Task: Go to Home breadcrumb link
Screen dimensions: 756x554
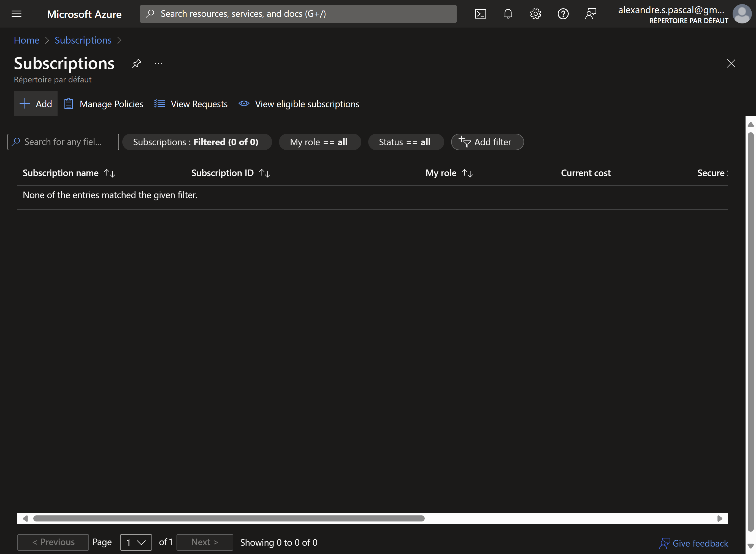Action: click(26, 40)
